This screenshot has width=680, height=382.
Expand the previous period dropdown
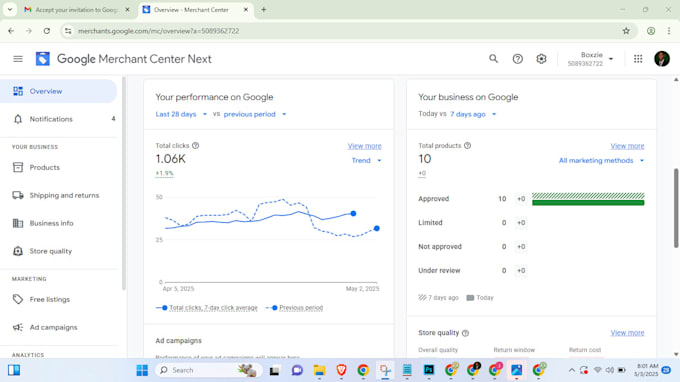[x=255, y=114]
